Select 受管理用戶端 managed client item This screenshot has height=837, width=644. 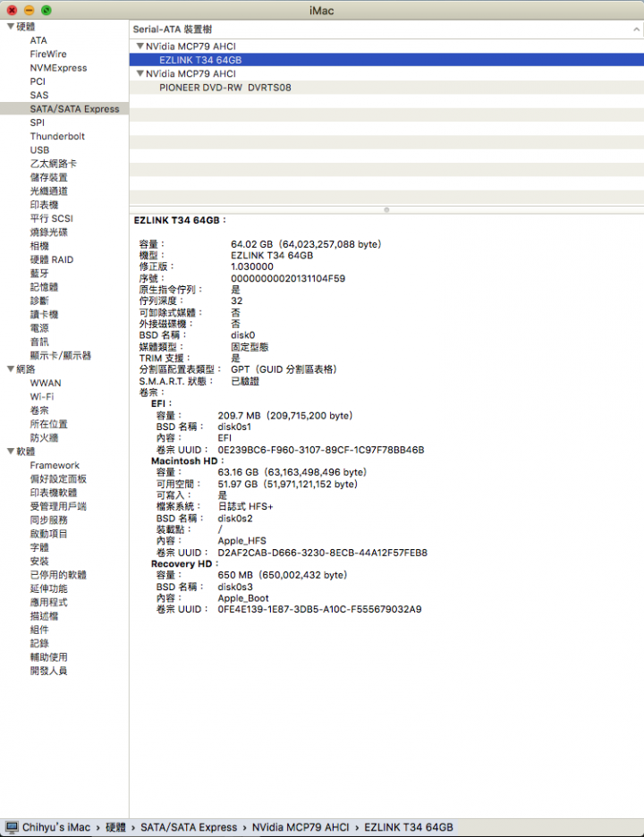58,506
